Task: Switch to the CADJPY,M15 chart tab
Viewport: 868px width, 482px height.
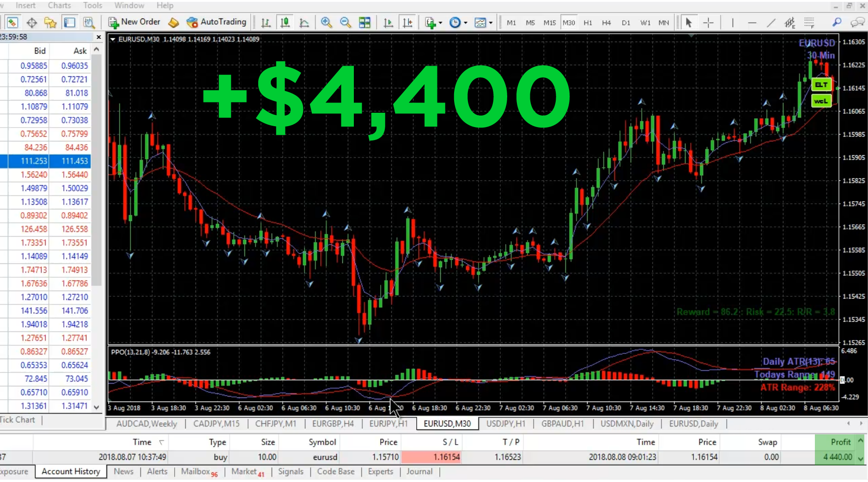Action: (x=216, y=424)
